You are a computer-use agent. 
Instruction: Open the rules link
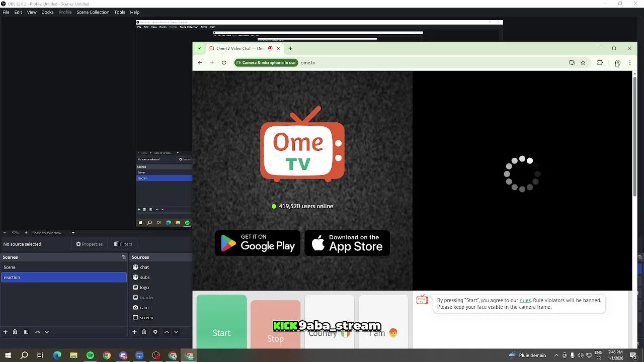click(x=525, y=300)
